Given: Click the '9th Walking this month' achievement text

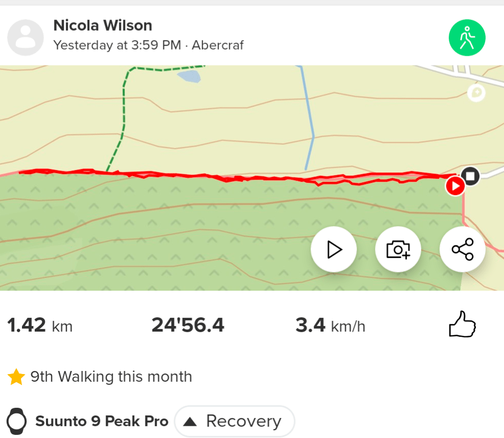Looking at the screenshot, I should point(111,377).
